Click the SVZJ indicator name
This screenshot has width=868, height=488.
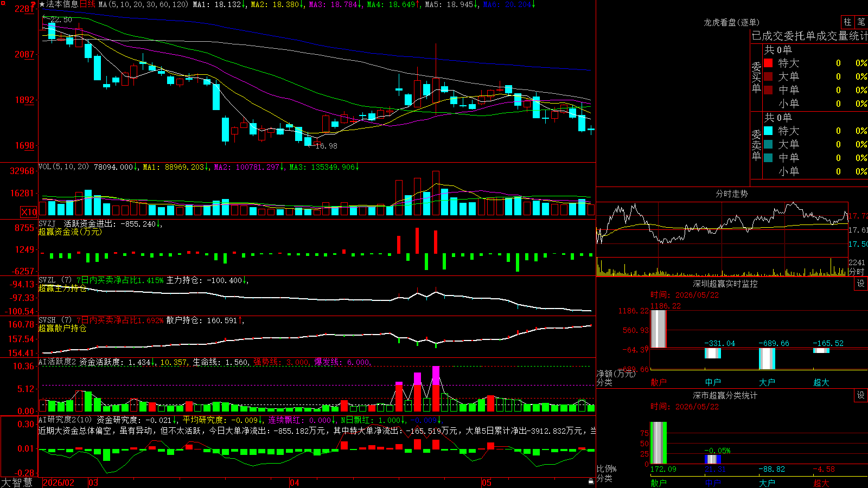(47, 223)
